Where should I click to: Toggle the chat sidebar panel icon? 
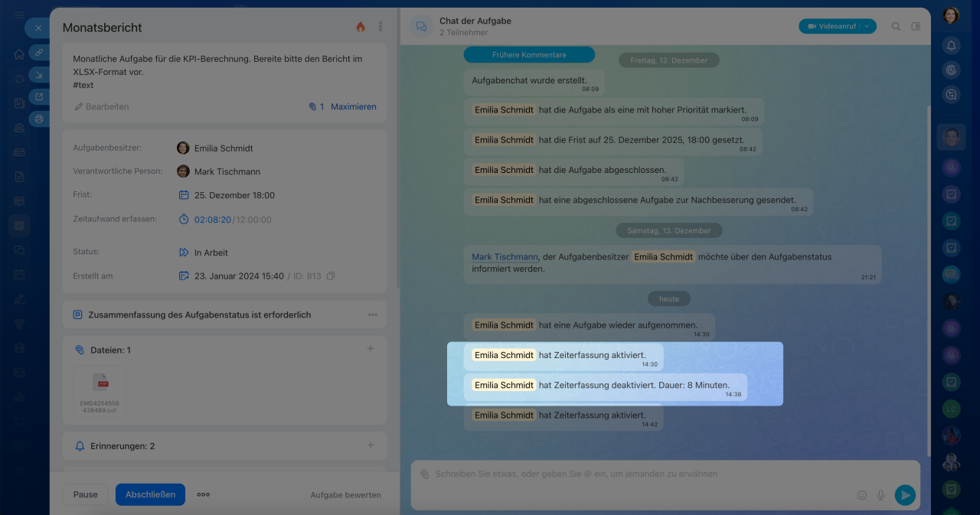pos(916,26)
